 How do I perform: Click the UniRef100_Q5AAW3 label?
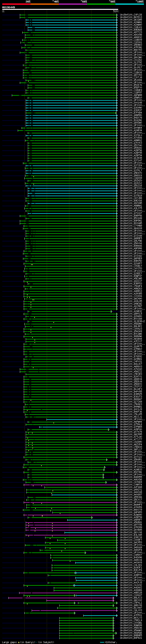coord(131,630)
